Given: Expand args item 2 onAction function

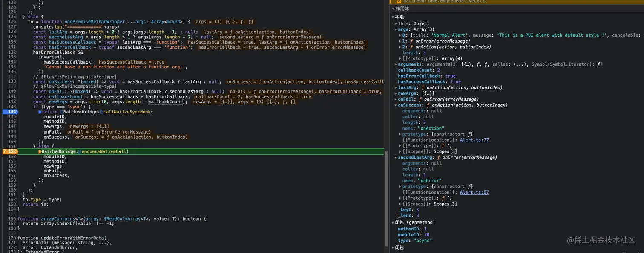Looking at the screenshot, I should click(400, 47).
